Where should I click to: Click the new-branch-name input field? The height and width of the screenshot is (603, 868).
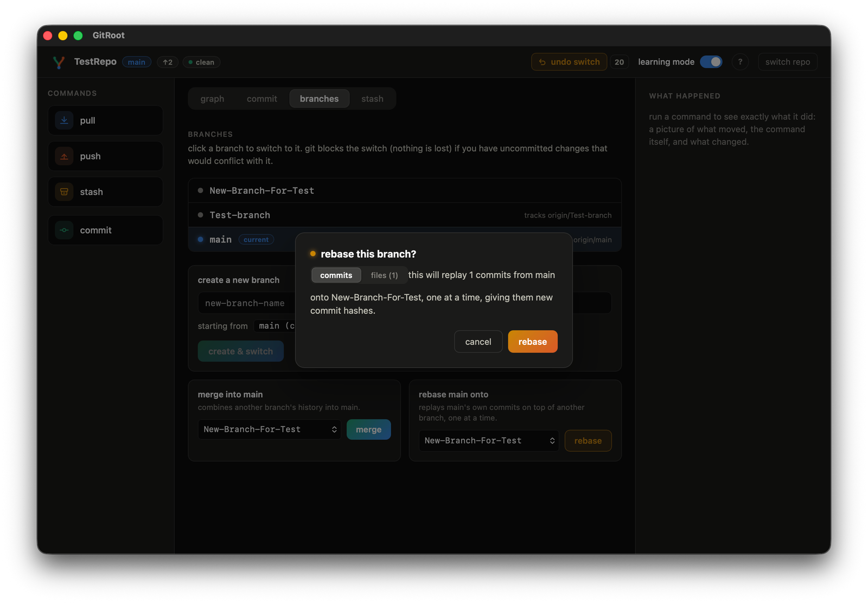point(405,303)
